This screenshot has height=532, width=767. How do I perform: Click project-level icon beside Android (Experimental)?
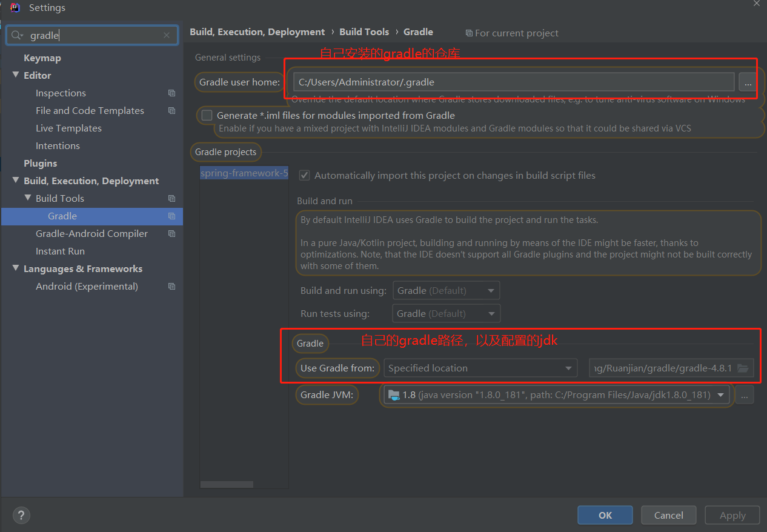(x=172, y=287)
